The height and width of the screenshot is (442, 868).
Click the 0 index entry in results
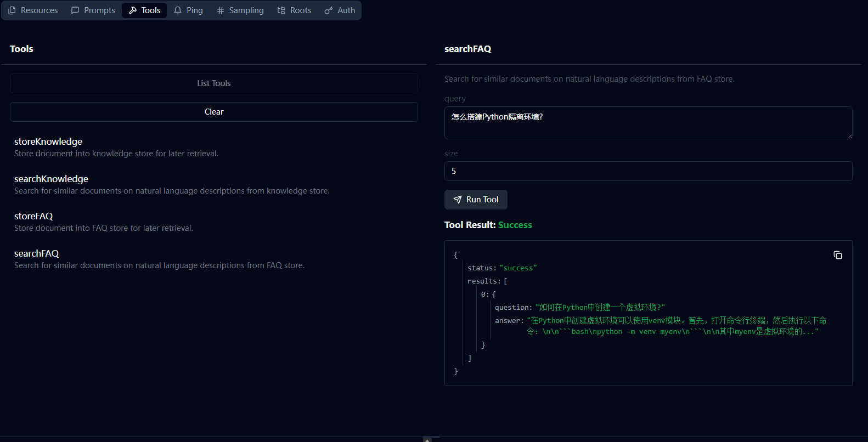(485, 294)
